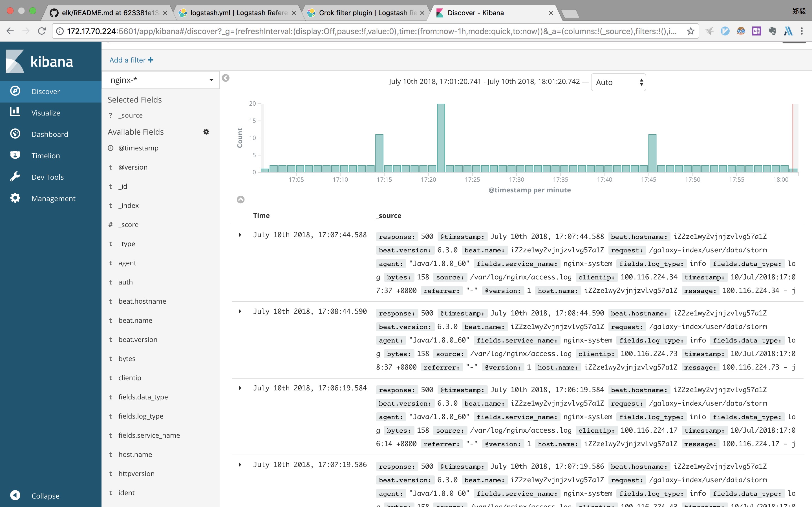This screenshot has width=812, height=507.
Task: Open the Management gear icon
Action: (x=15, y=198)
